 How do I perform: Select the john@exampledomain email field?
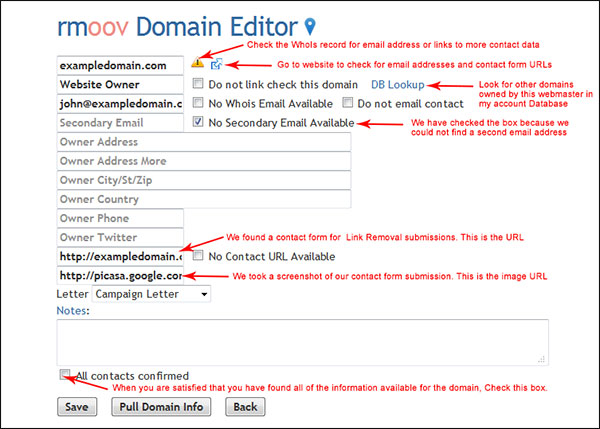pyautogui.click(x=120, y=104)
